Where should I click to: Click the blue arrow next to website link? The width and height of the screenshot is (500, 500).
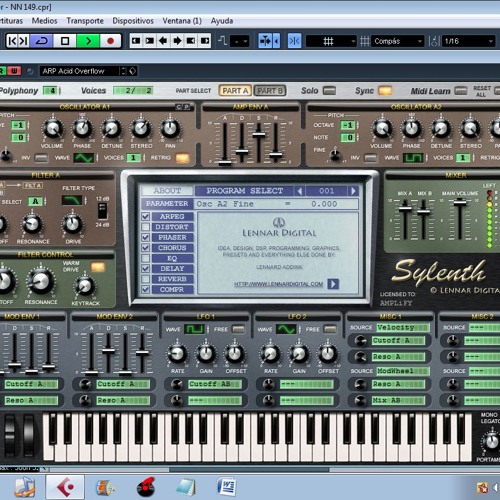click(x=333, y=284)
